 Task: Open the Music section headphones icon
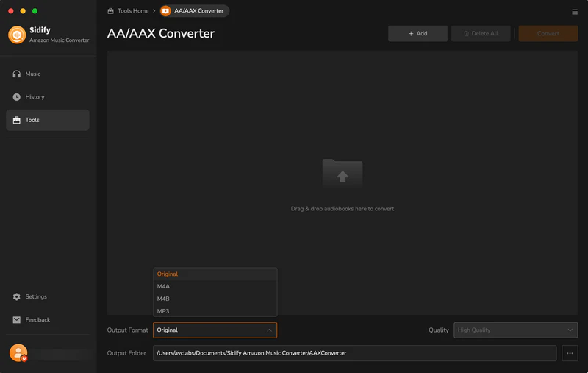pyautogui.click(x=16, y=74)
